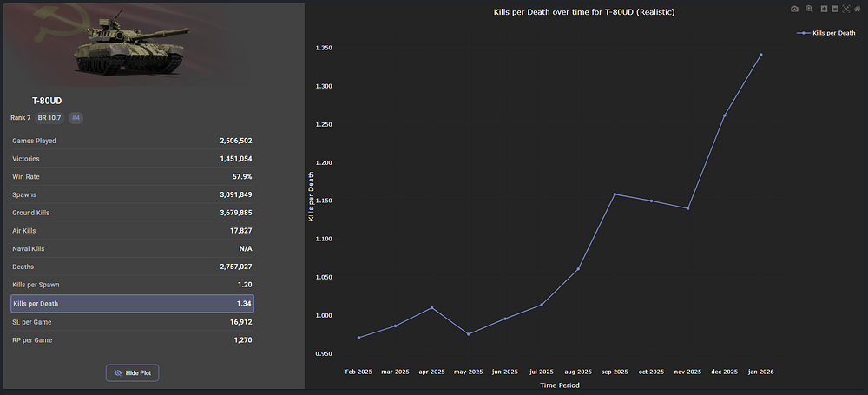Click the sep 2025 data point
The width and height of the screenshot is (868, 395).
click(x=615, y=194)
